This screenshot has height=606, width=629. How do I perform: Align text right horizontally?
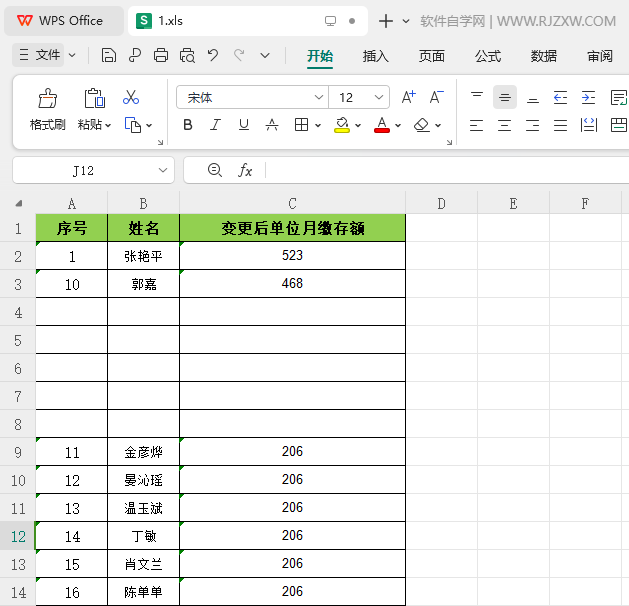[x=533, y=125]
